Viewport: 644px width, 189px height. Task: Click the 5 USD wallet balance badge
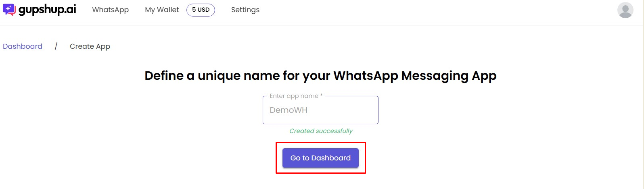[201, 10]
